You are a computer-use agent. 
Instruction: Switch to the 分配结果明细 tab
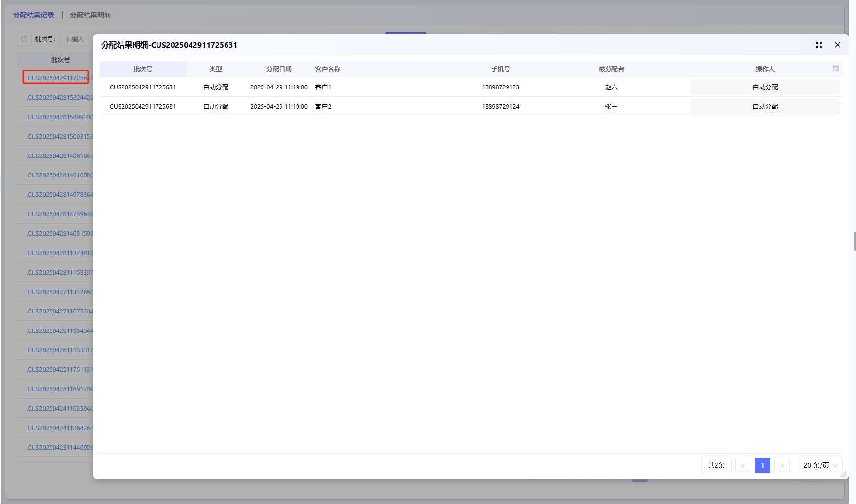point(90,15)
